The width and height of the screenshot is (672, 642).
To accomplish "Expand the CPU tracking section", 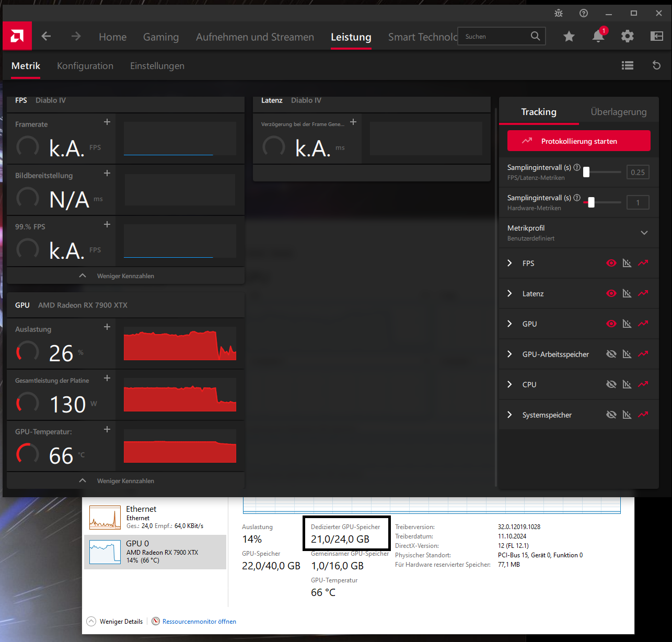I will (509, 384).
